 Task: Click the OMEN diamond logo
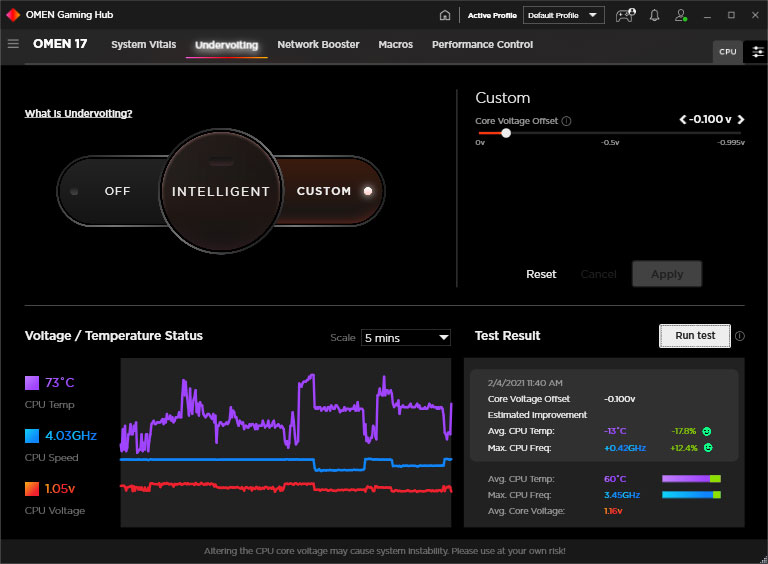point(13,15)
